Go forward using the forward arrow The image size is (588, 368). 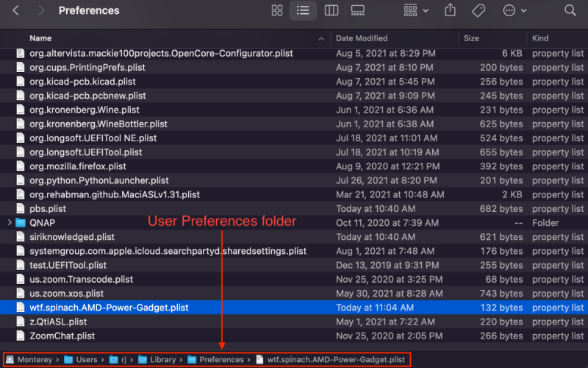click(41, 10)
